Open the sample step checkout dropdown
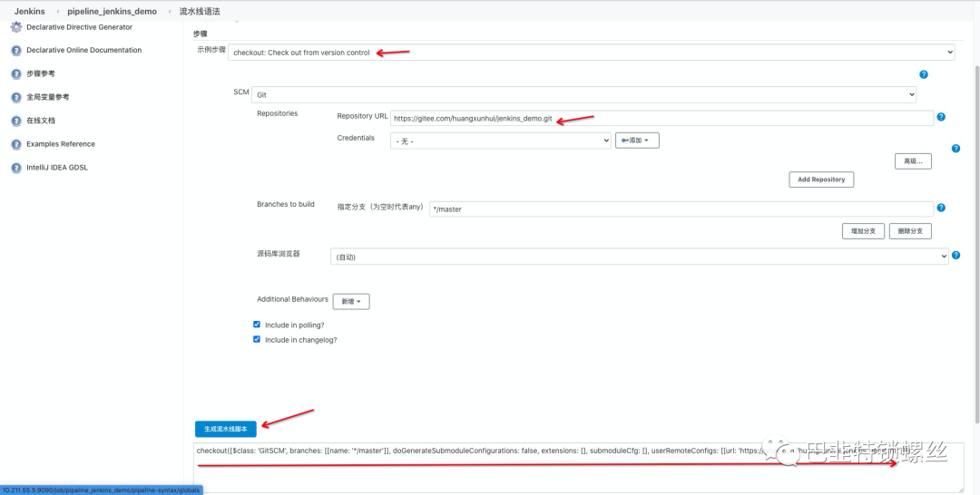Image resolution: width=980 pixels, height=495 pixels. point(591,53)
